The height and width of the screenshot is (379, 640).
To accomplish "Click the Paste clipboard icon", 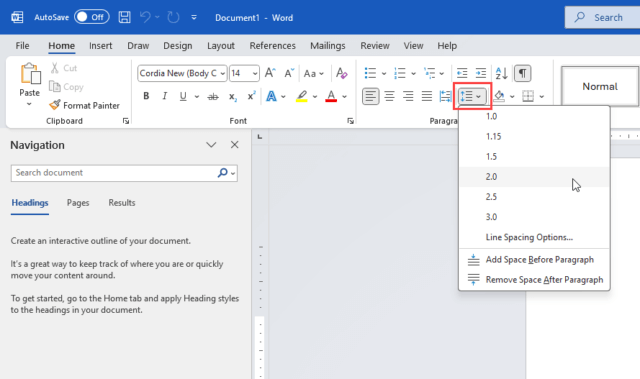I will point(30,74).
